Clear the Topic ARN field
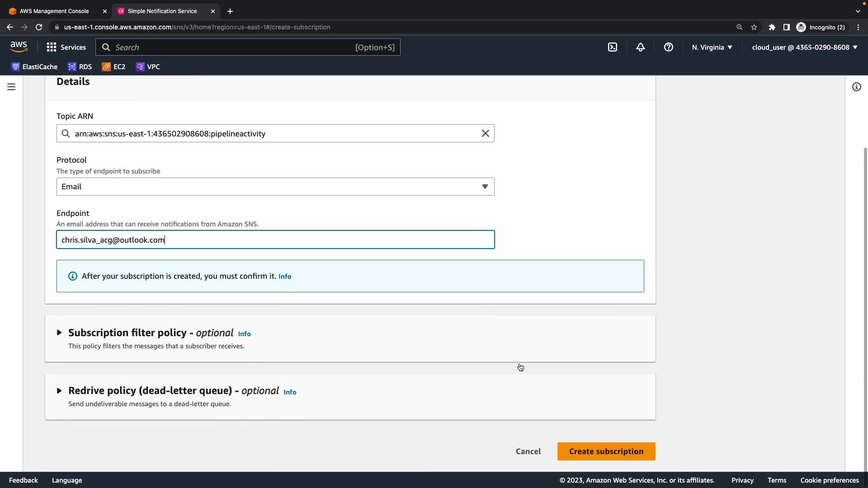Viewport: 868px width, 488px height. (x=485, y=133)
